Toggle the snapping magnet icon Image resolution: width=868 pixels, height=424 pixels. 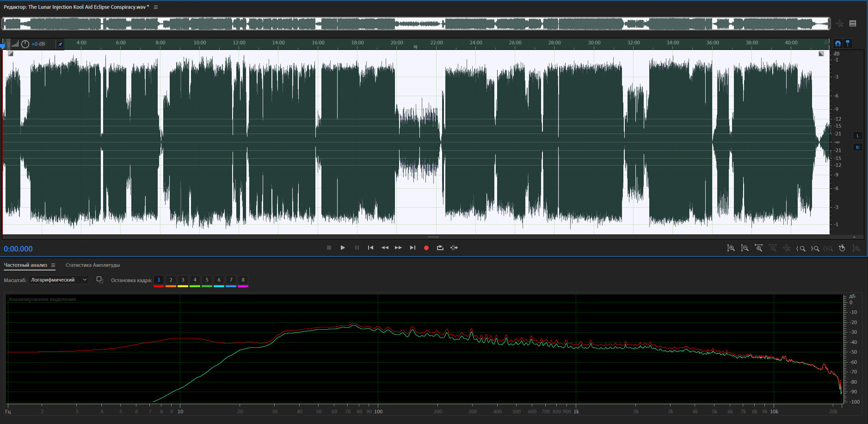[837, 43]
